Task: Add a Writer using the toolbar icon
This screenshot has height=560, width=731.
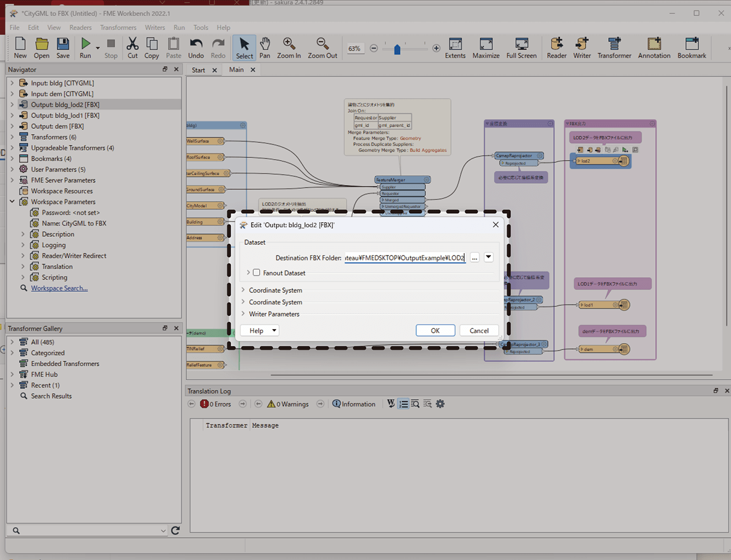Action: (x=582, y=47)
